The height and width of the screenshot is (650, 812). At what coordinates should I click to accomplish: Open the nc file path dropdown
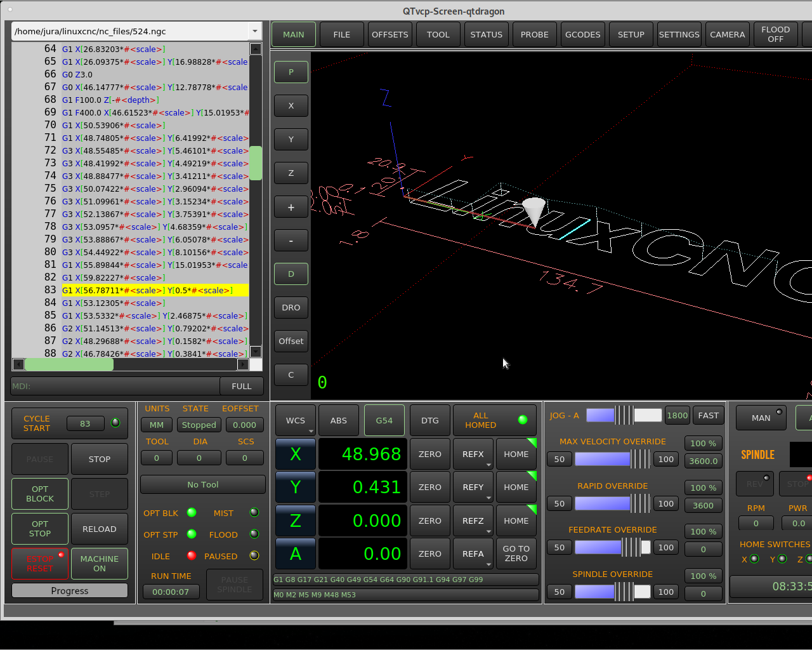[x=254, y=31]
